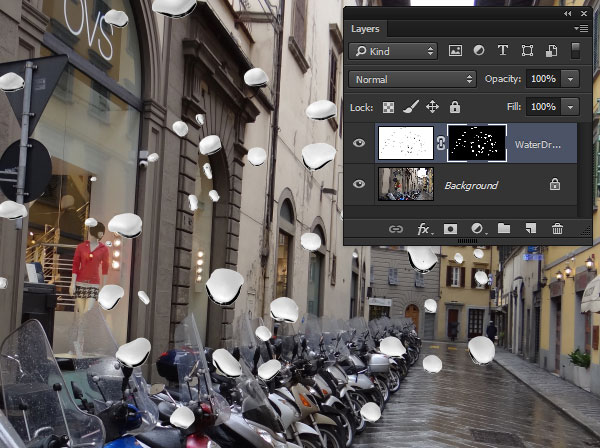Hide the WaterDrops layer visibility eye
Screen dimensions: 600x448
(359, 144)
